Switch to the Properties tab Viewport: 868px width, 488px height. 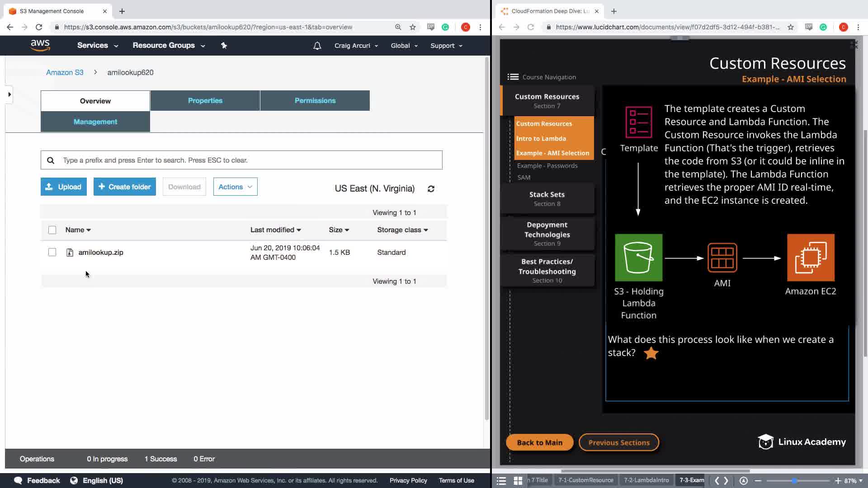pyautogui.click(x=205, y=100)
